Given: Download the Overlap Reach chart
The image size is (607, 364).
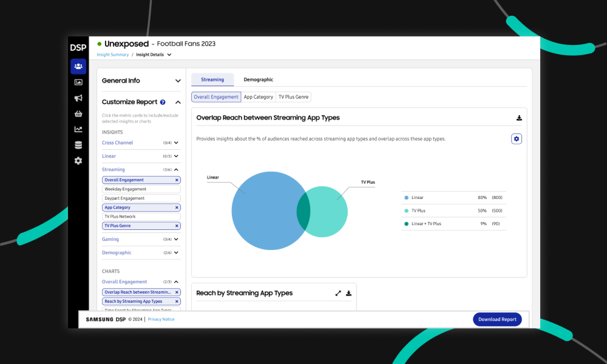Looking at the screenshot, I should tap(519, 118).
